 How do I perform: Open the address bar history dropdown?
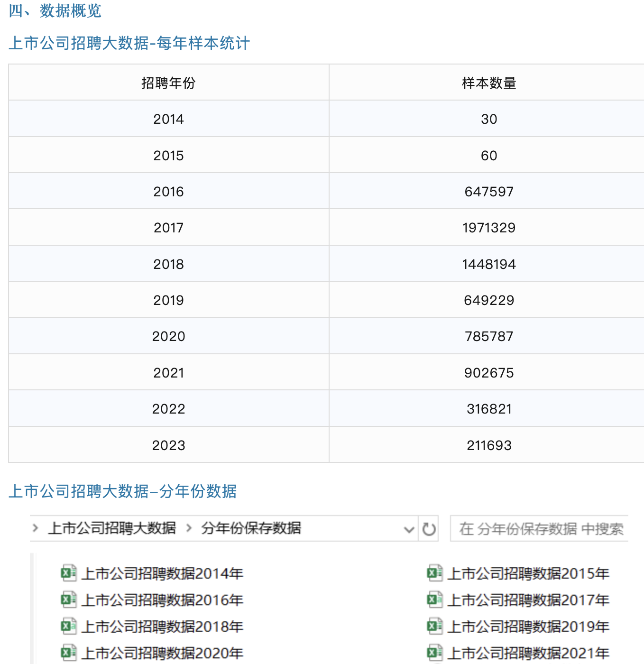[x=409, y=529]
